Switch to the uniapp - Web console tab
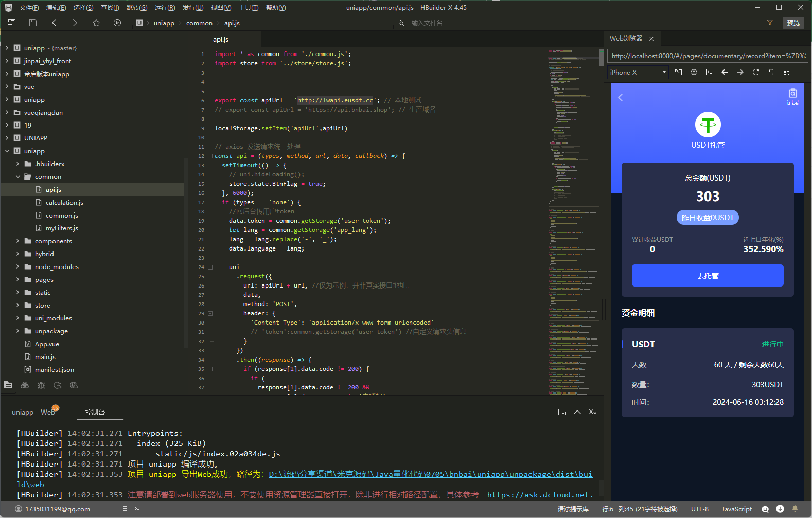 [33, 412]
